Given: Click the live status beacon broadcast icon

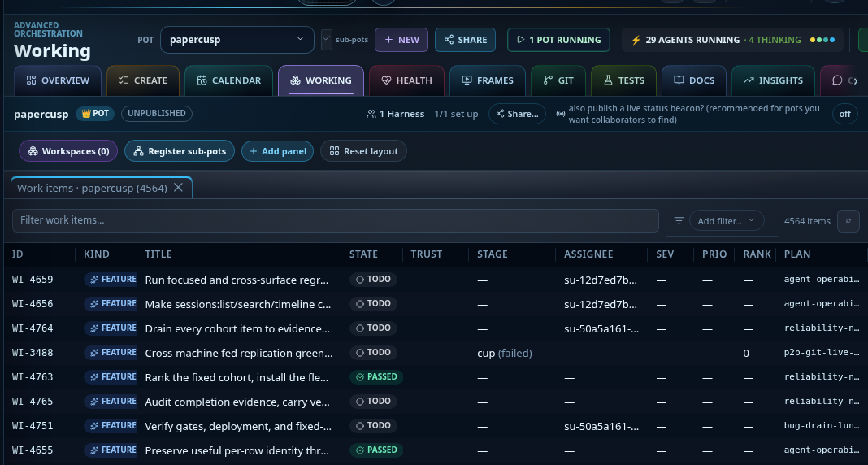Looking at the screenshot, I should (x=561, y=114).
